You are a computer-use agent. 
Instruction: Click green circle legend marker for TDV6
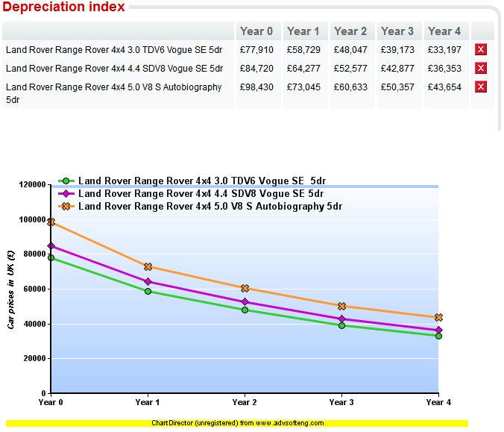click(x=66, y=181)
